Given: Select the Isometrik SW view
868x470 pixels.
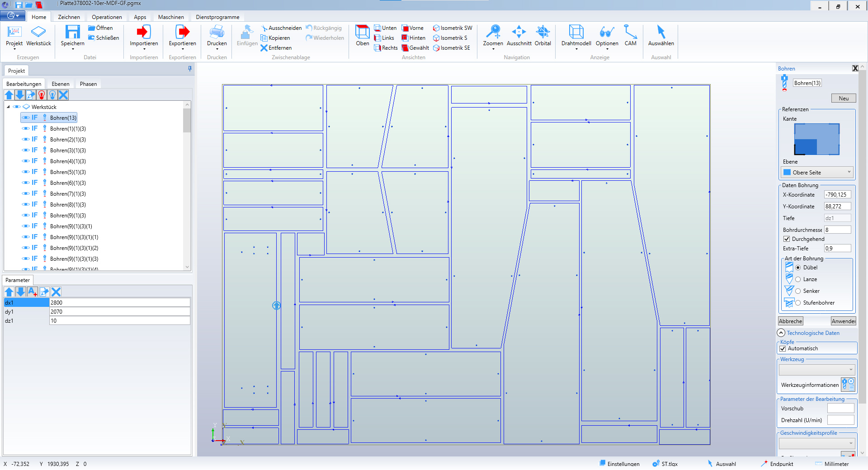Looking at the screenshot, I should pos(453,28).
